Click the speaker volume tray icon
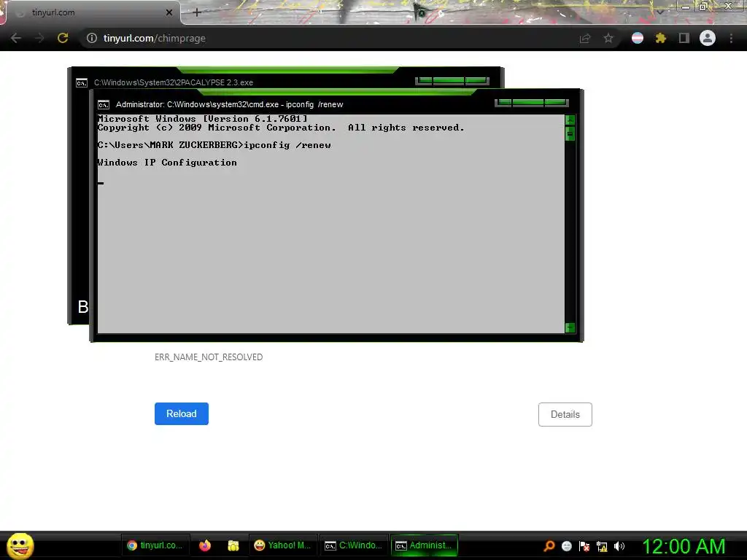The width and height of the screenshot is (747, 560). 619,546
